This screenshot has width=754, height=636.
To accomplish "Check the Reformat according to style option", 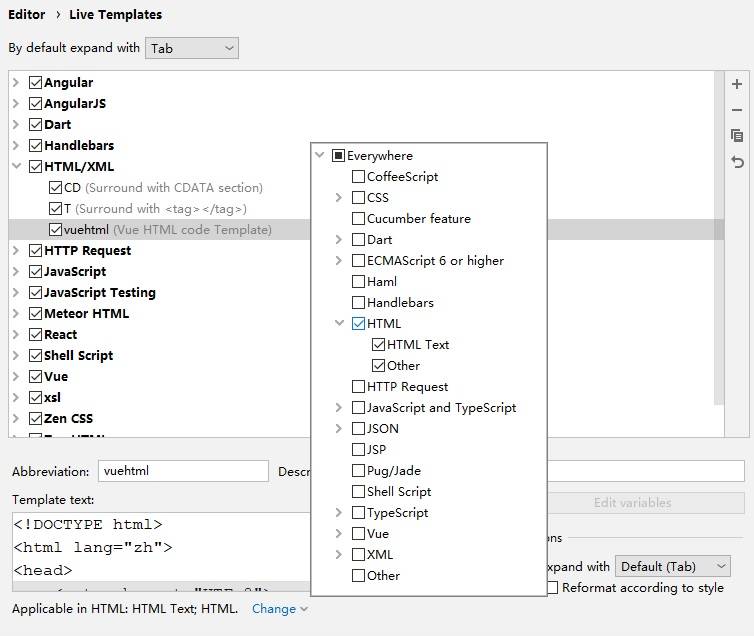I will click(552, 588).
